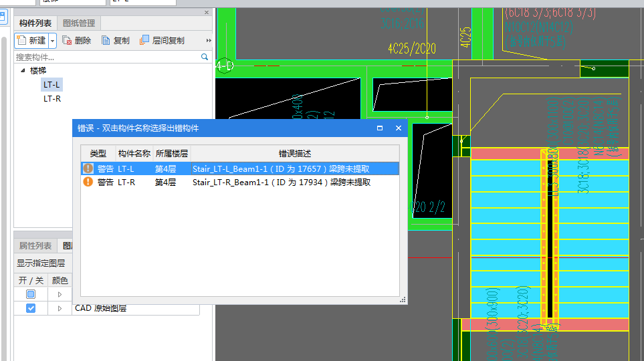The width and height of the screenshot is (644, 361).
Task: Click the 类型 column header
Action: pos(98,154)
